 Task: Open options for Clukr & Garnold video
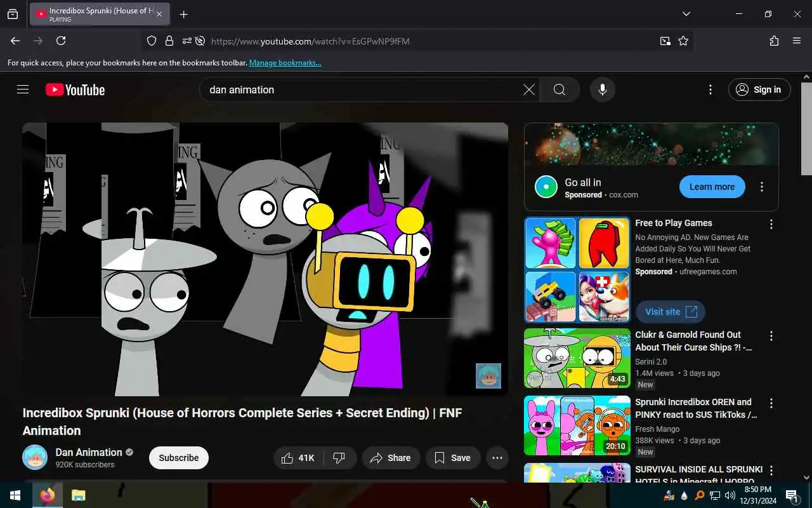771,336
